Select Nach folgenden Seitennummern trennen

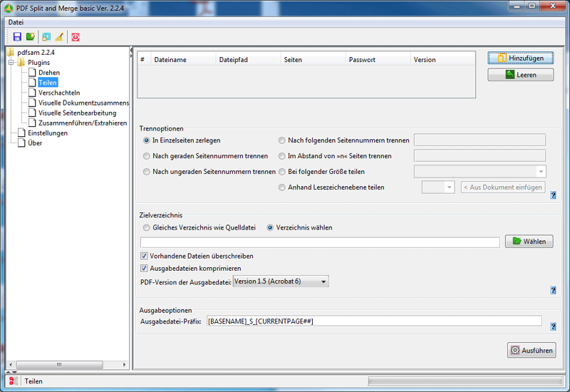click(x=281, y=140)
